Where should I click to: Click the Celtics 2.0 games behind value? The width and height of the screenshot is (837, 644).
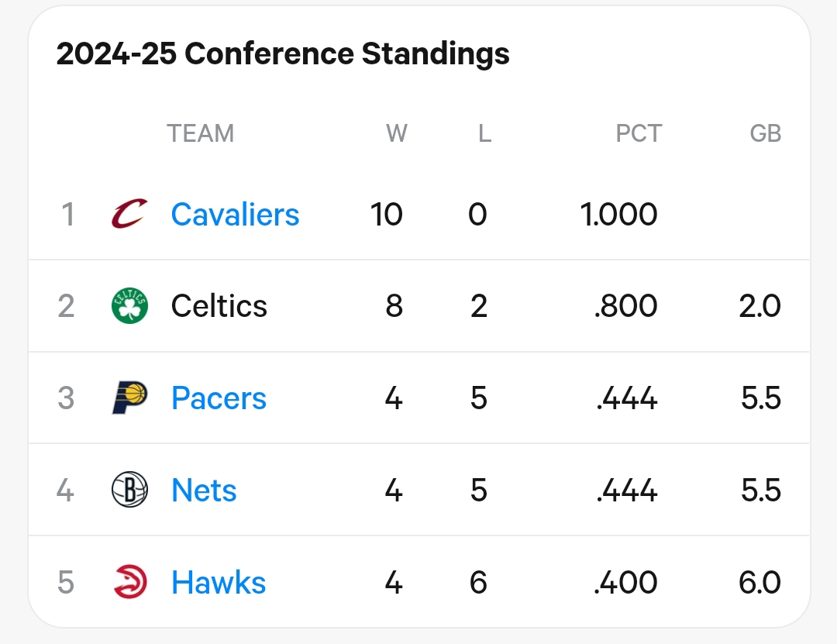(x=760, y=307)
